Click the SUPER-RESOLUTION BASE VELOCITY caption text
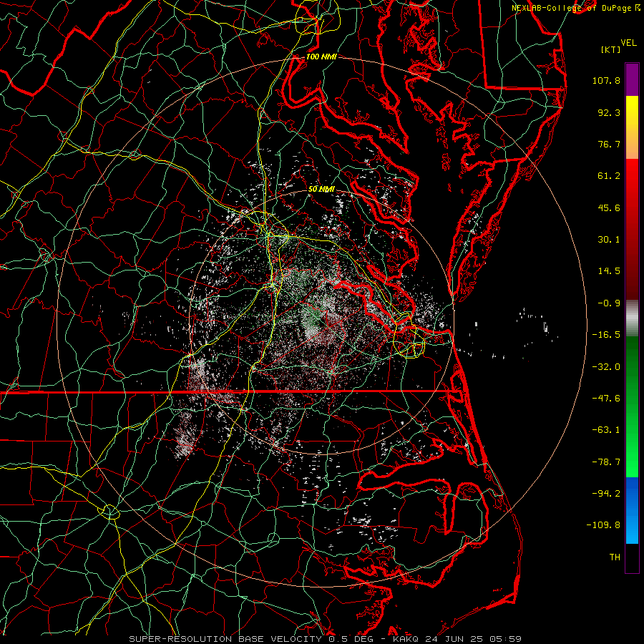 pos(225,639)
